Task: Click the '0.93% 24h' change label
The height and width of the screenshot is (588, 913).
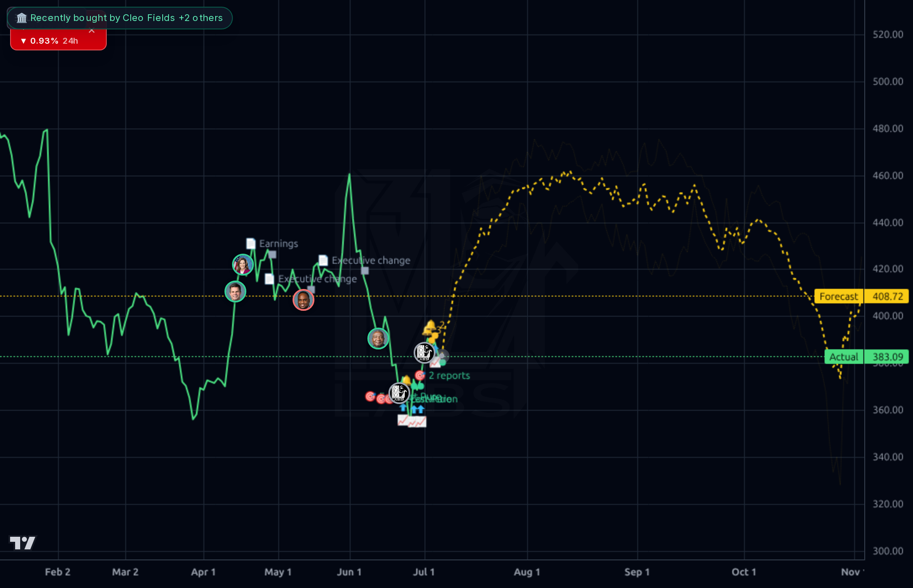Action: [x=50, y=41]
